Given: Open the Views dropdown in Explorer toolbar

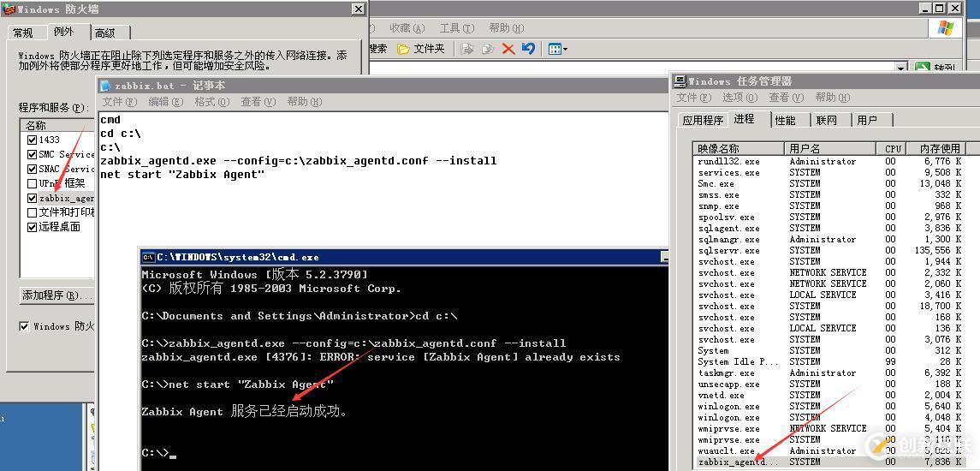Looking at the screenshot, I should click(x=557, y=49).
